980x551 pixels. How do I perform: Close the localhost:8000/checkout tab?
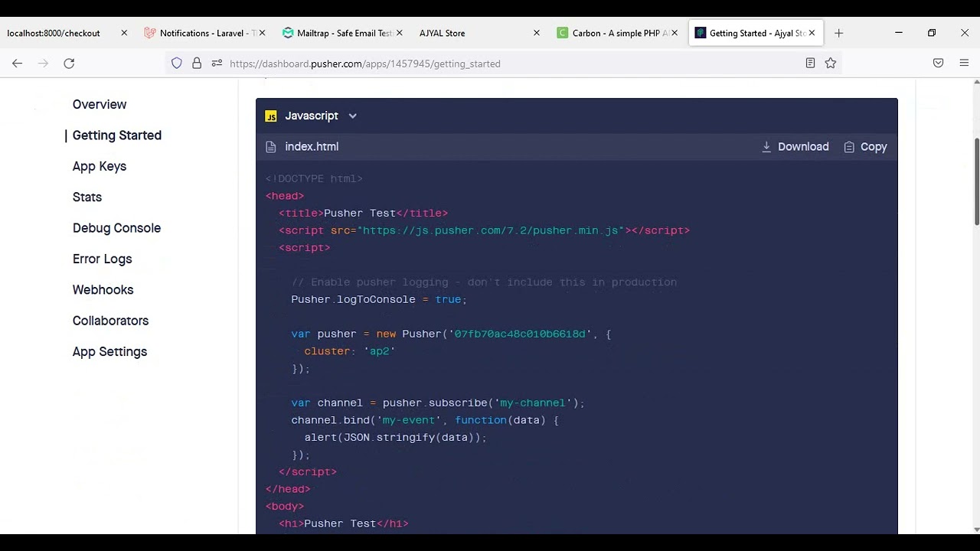coord(124,33)
